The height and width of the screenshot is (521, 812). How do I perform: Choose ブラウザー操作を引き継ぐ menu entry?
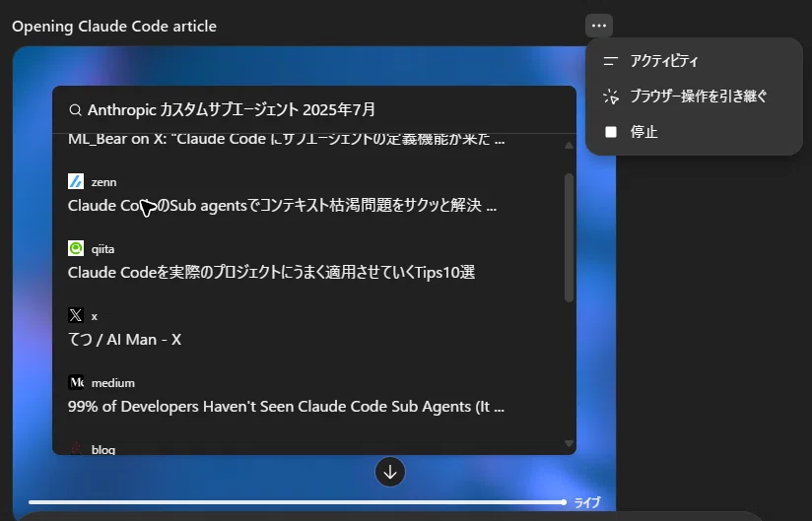coord(694,97)
